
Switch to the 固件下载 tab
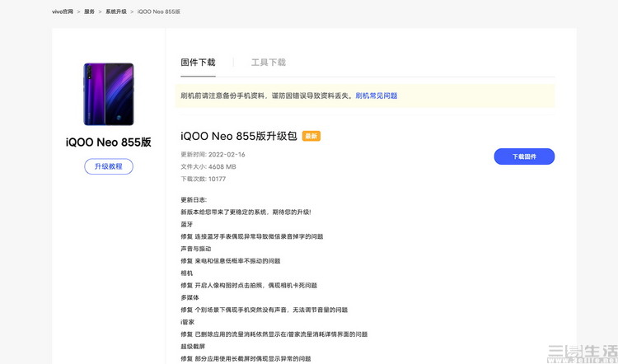coord(198,63)
